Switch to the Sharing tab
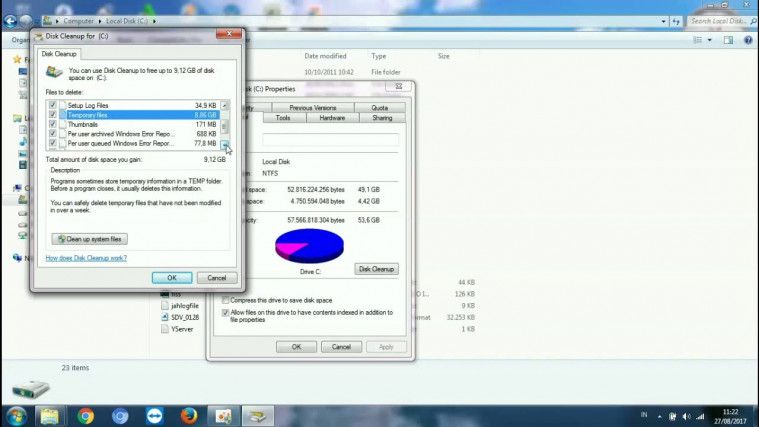This screenshot has height=427, width=759. coord(382,118)
